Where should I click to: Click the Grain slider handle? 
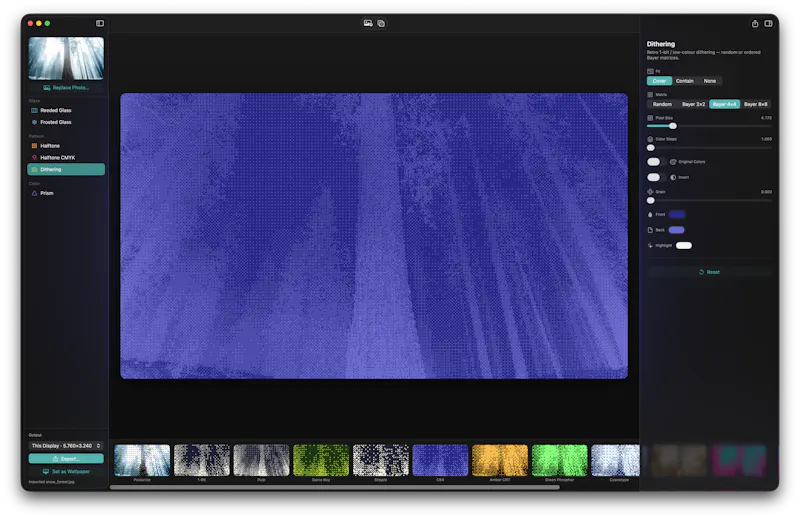[x=651, y=201]
